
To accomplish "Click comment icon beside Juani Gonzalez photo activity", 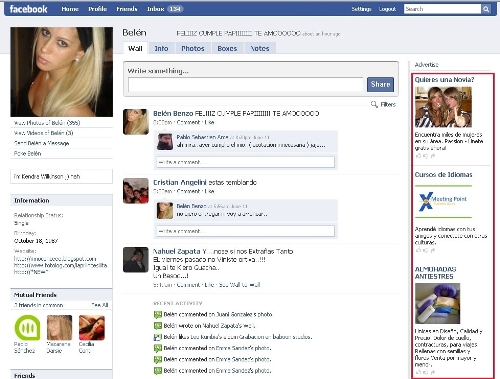I will click(x=158, y=314).
